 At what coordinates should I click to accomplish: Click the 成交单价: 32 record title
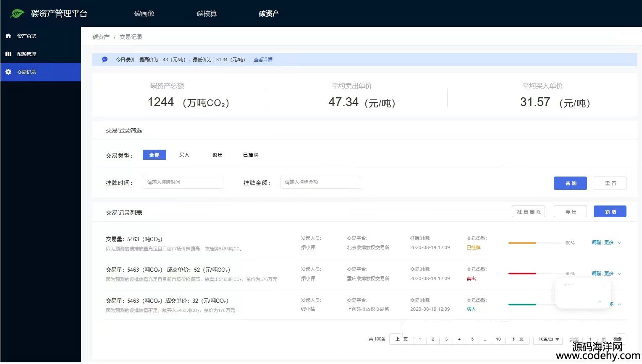pyautogui.click(x=167, y=301)
